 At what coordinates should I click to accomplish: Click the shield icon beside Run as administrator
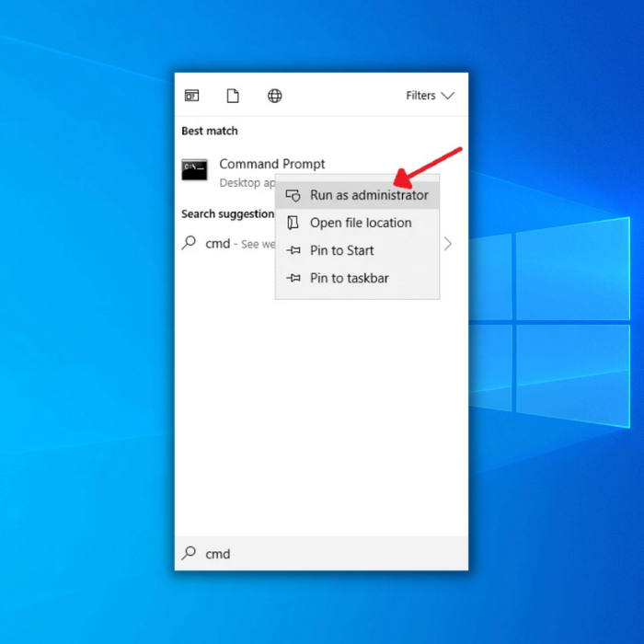click(293, 196)
